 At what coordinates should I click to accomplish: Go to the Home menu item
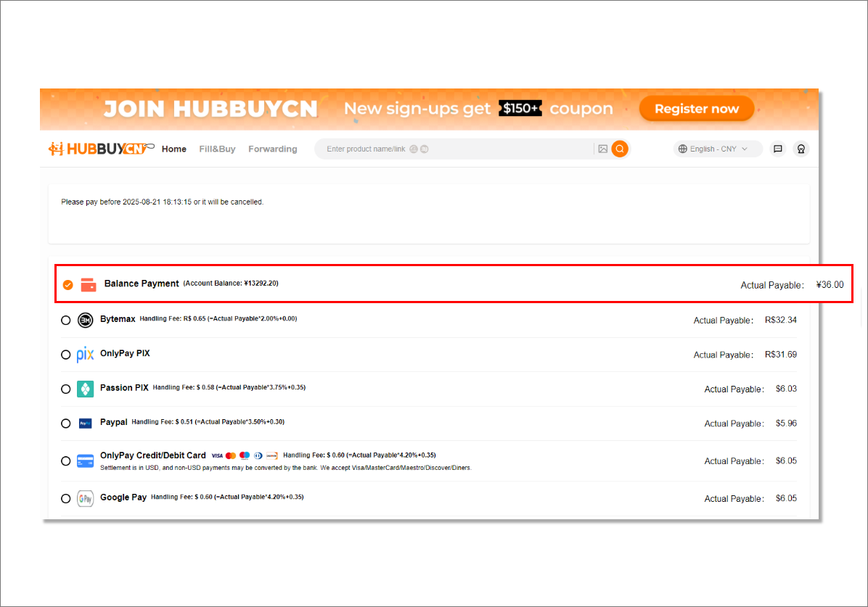pyautogui.click(x=174, y=149)
